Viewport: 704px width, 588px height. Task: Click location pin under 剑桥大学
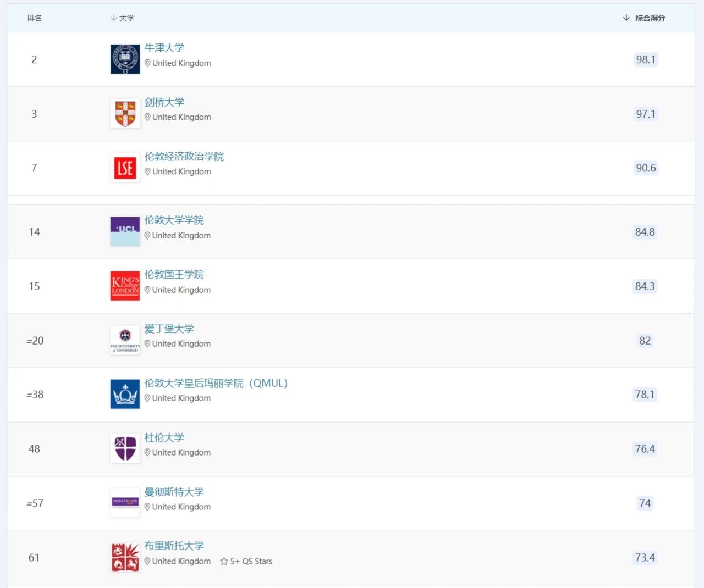(147, 117)
